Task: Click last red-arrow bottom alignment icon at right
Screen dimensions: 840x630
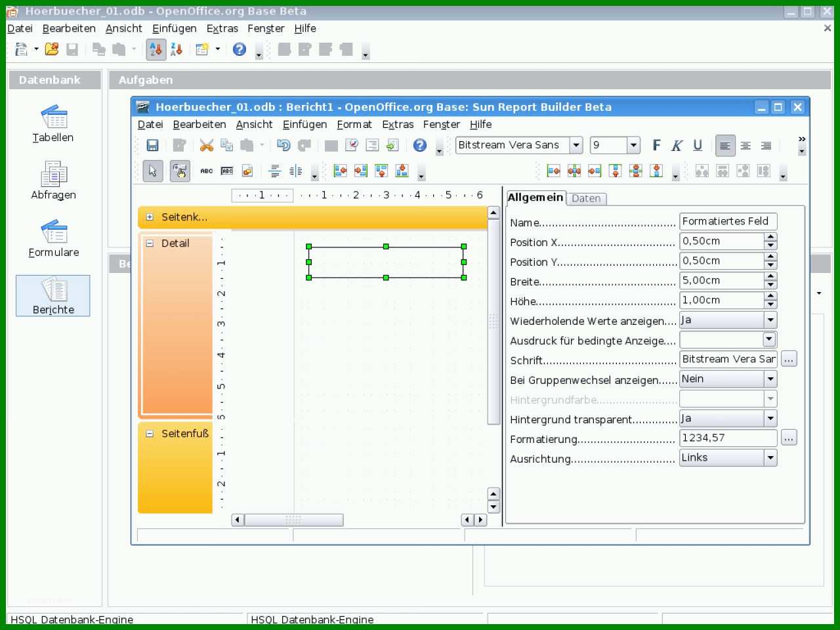Action: click(x=656, y=171)
